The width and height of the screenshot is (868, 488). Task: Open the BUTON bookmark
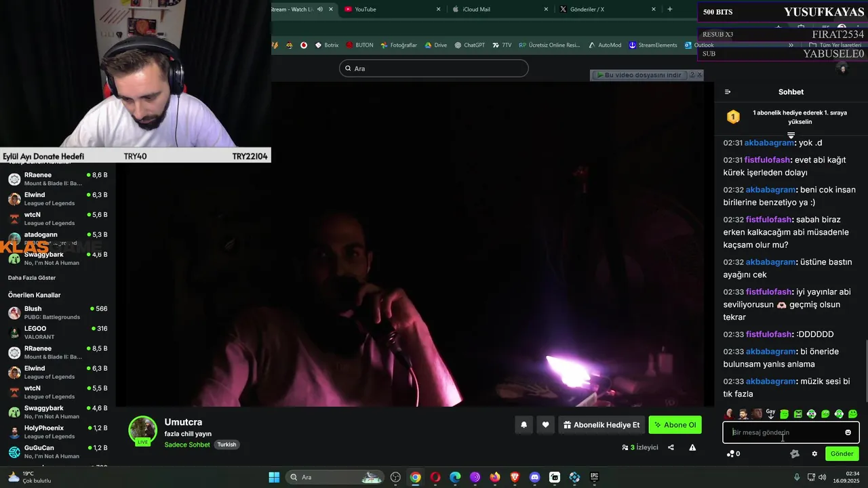tap(359, 45)
